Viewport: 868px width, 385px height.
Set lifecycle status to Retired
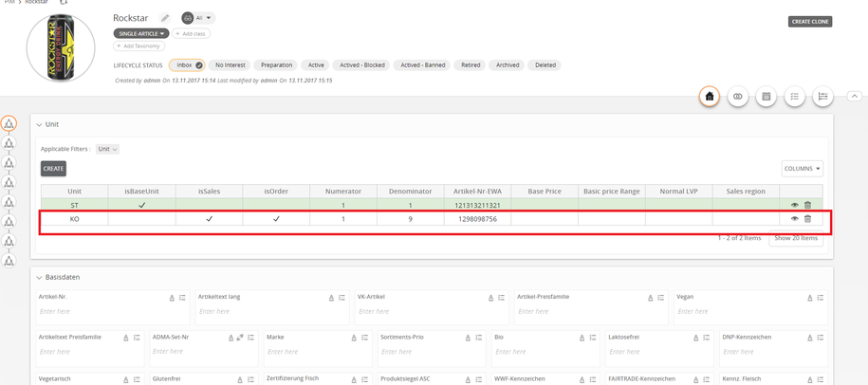coord(471,65)
